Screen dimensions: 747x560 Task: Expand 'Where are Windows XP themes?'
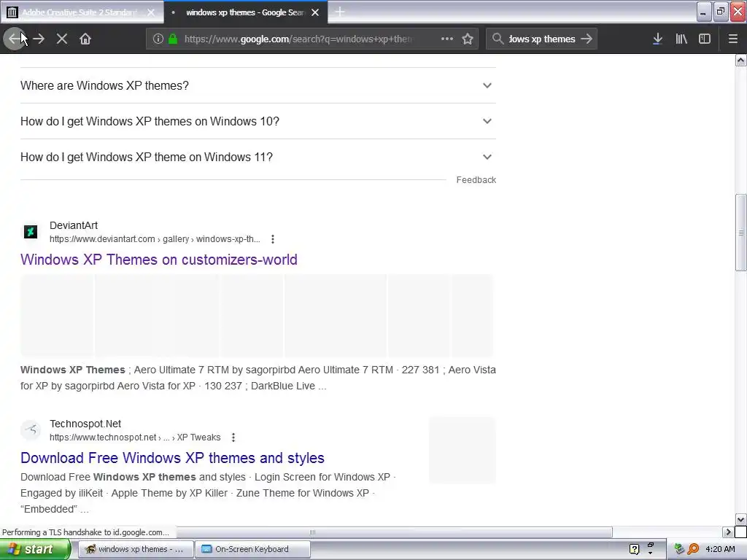(x=258, y=86)
